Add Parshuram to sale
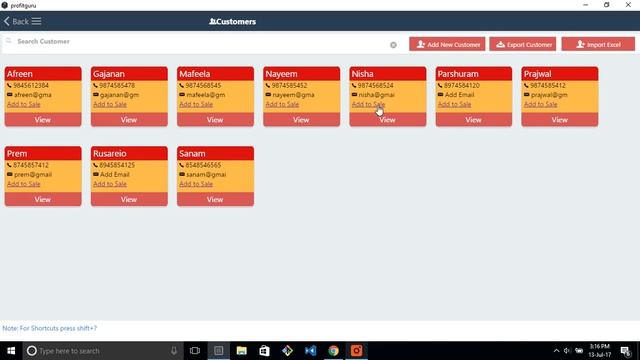The height and width of the screenshot is (360, 640). click(x=454, y=104)
